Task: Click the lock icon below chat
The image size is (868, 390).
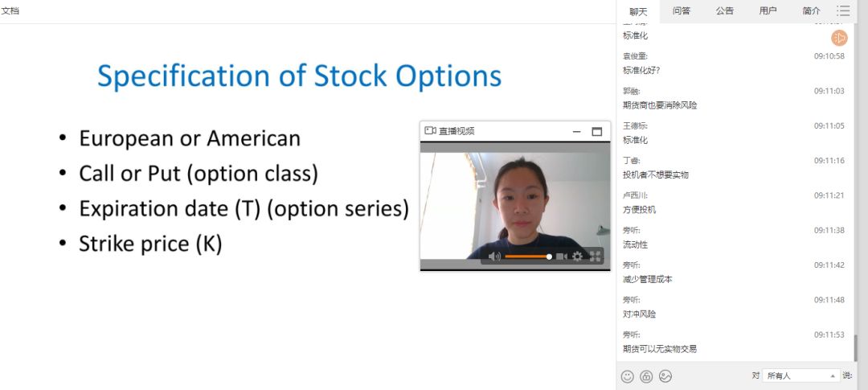Action: coord(646,376)
